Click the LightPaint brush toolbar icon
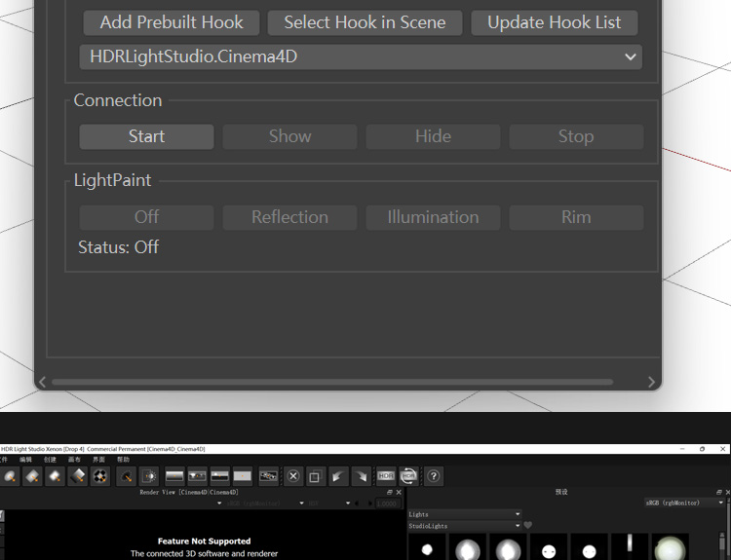 coord(127,476)
